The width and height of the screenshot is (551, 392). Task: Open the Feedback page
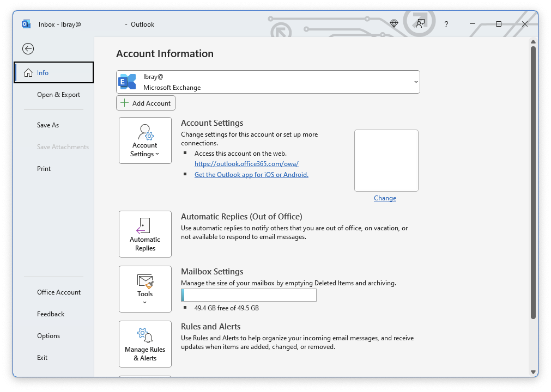coord(51,314)
